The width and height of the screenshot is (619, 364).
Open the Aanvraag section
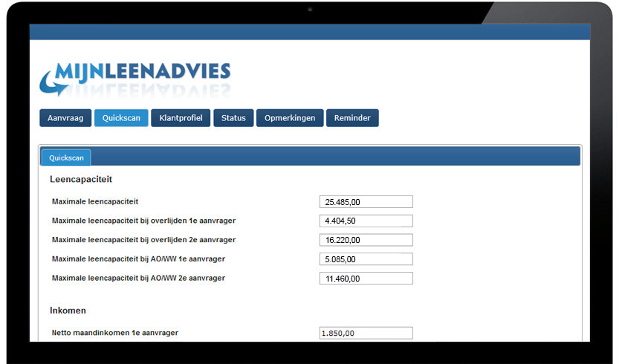click(65, 118)
